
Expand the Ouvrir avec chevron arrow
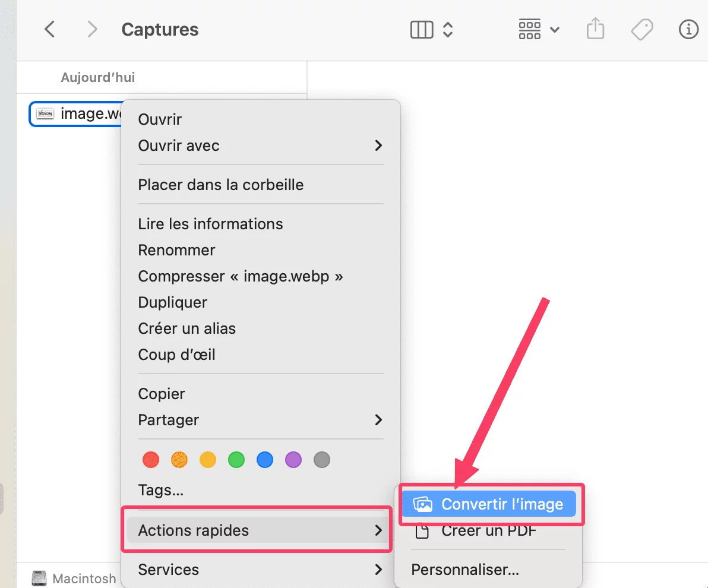(378, 146)
